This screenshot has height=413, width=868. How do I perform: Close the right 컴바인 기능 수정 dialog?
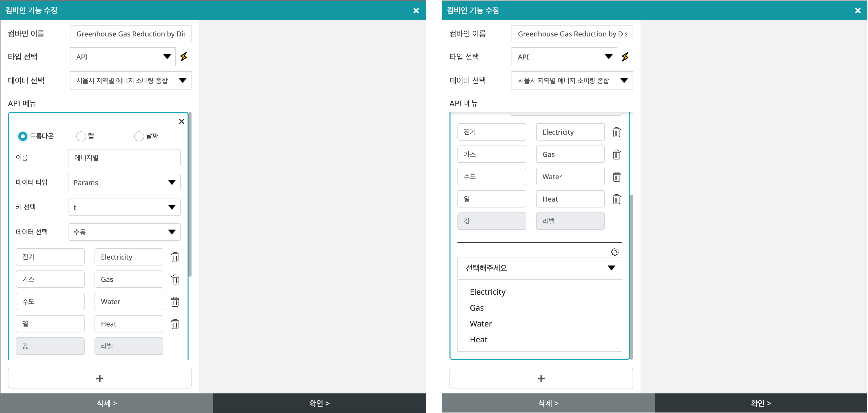[858, 11]
